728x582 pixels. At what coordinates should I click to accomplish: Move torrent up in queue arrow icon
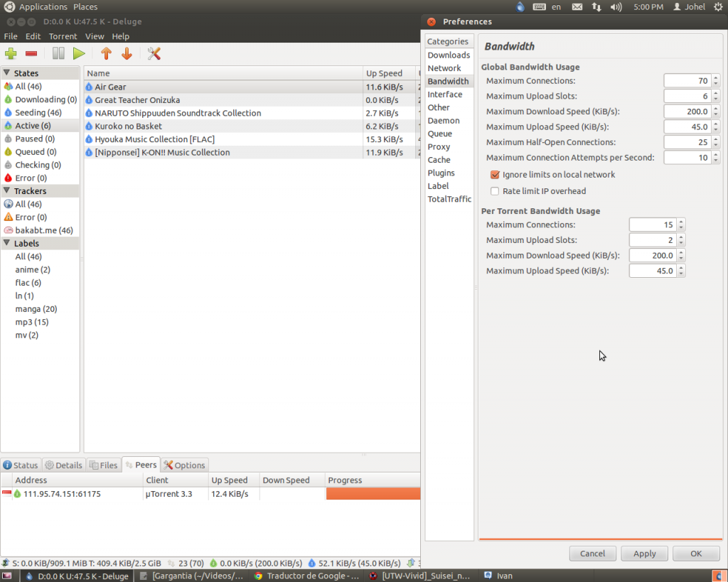coord(106,53)
